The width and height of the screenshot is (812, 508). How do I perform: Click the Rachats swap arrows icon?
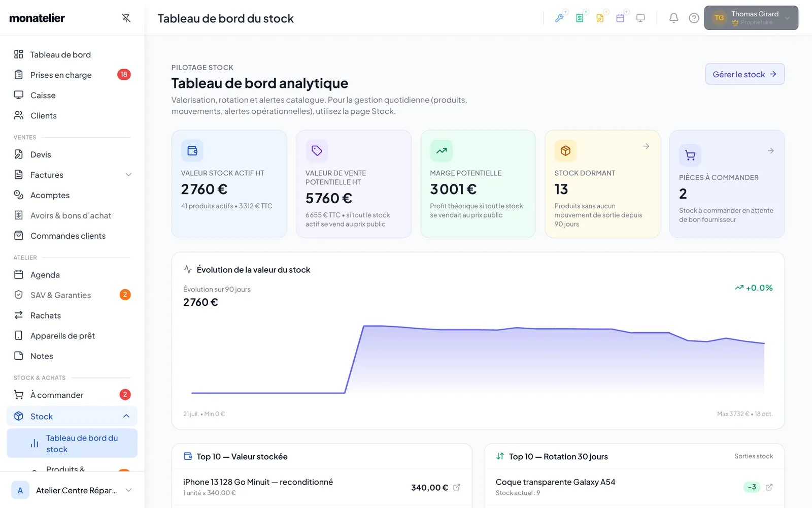(x=19, y=315)
